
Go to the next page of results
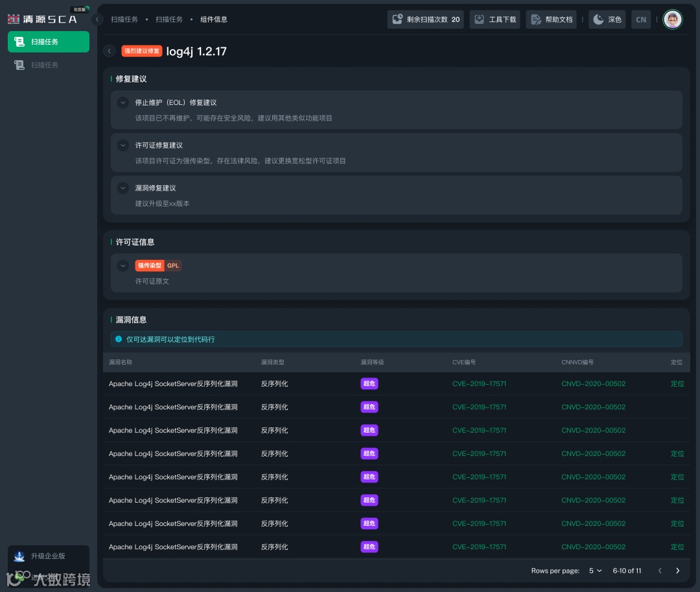point(678,571)
